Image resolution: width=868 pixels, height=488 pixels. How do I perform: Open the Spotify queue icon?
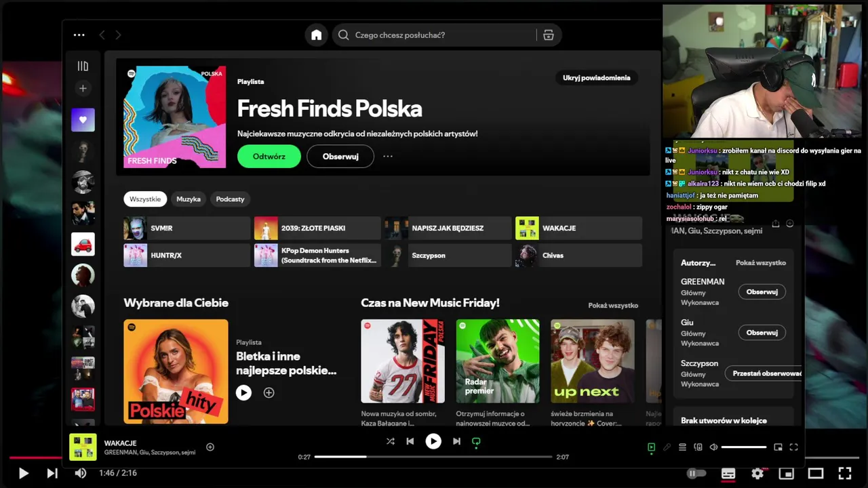click(x=683, y=447)
